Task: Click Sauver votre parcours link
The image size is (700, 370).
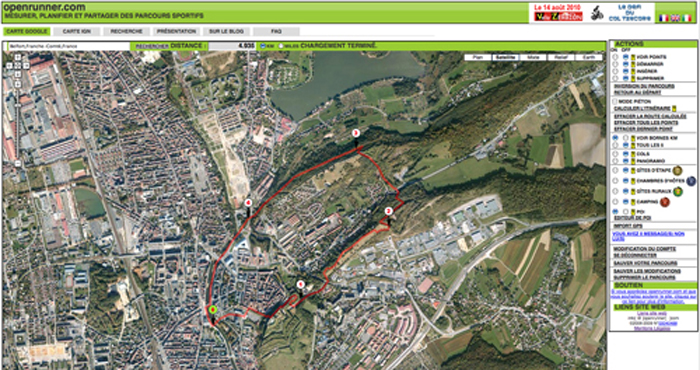Action: [645, 263]
